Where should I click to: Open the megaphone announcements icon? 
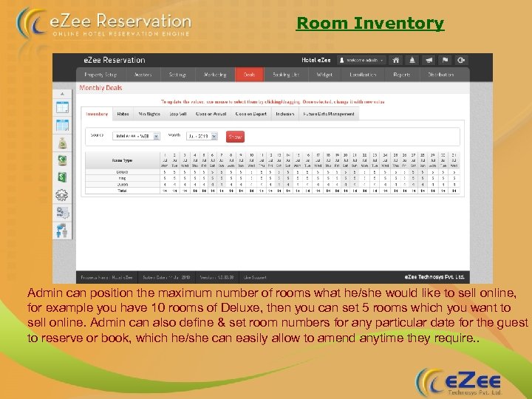429,60
